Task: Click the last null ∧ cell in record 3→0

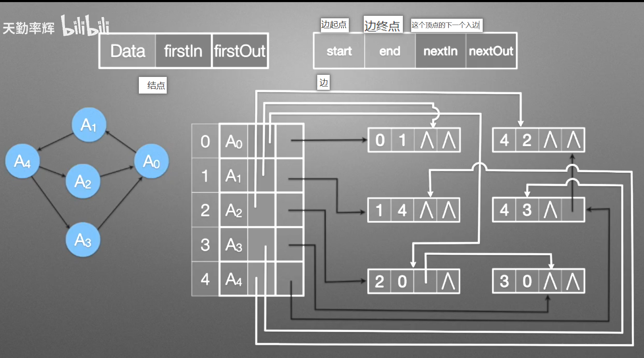Action: pyautogui.click(x=573, y=281)
